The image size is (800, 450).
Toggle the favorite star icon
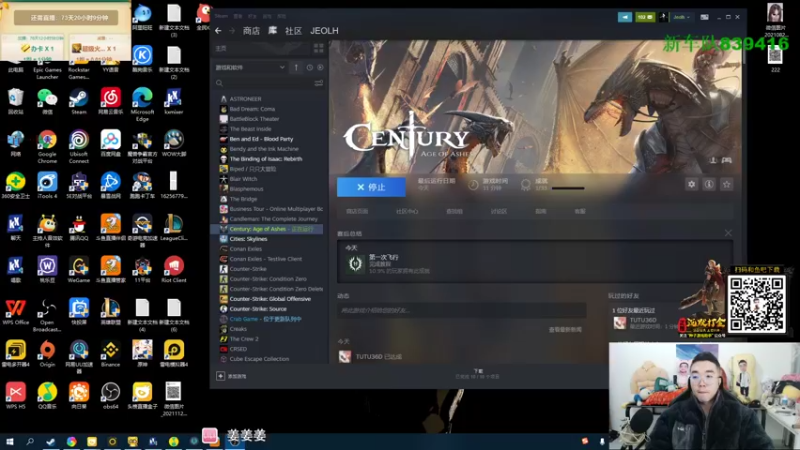point(727,184)
